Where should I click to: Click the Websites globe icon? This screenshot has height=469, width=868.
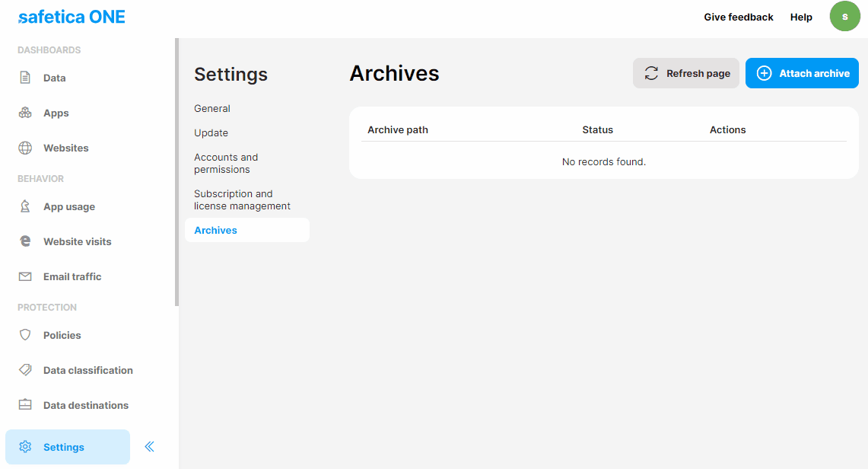[x=24, y=147]
